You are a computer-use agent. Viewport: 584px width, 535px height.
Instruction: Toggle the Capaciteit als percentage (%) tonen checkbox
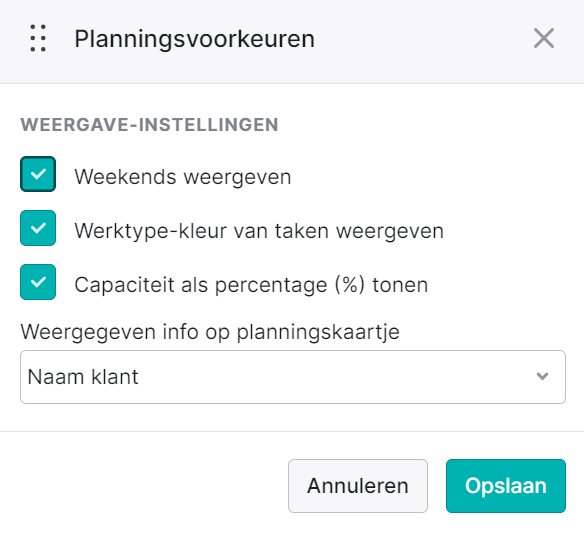pyautogui.click(x=38, y=282)
